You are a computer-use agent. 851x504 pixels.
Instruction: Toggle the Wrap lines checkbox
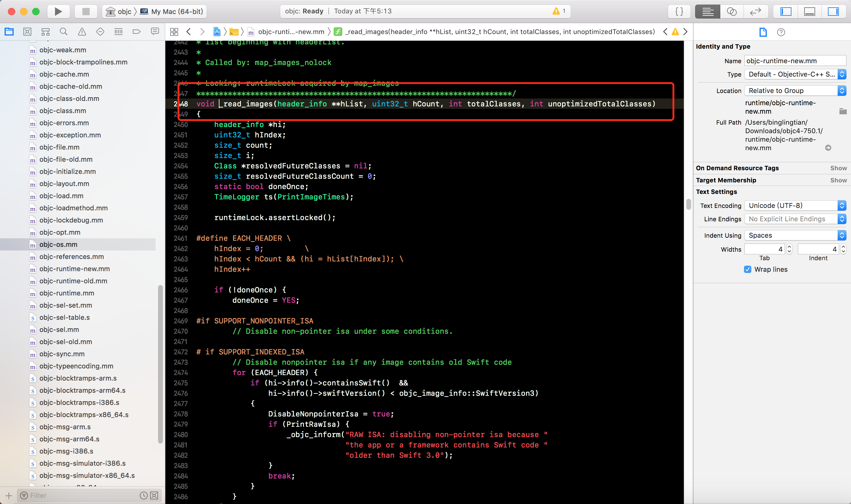coord(747,269)
